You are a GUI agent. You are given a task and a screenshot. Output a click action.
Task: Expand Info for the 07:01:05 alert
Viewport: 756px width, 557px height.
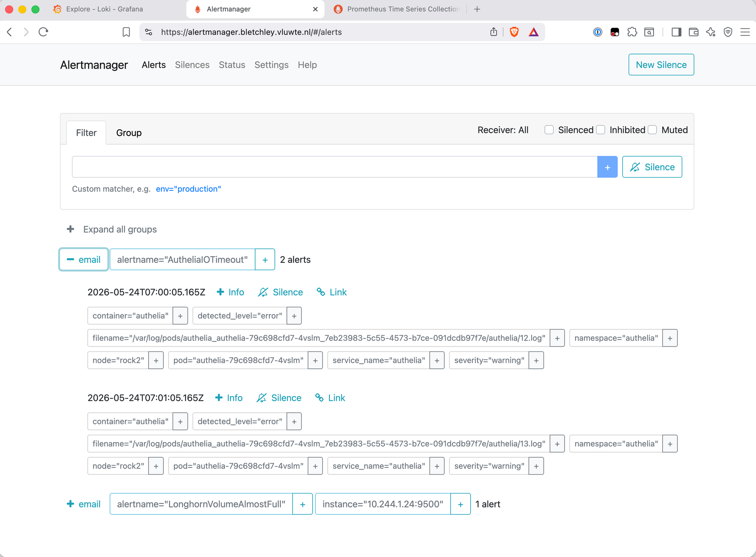229,398
